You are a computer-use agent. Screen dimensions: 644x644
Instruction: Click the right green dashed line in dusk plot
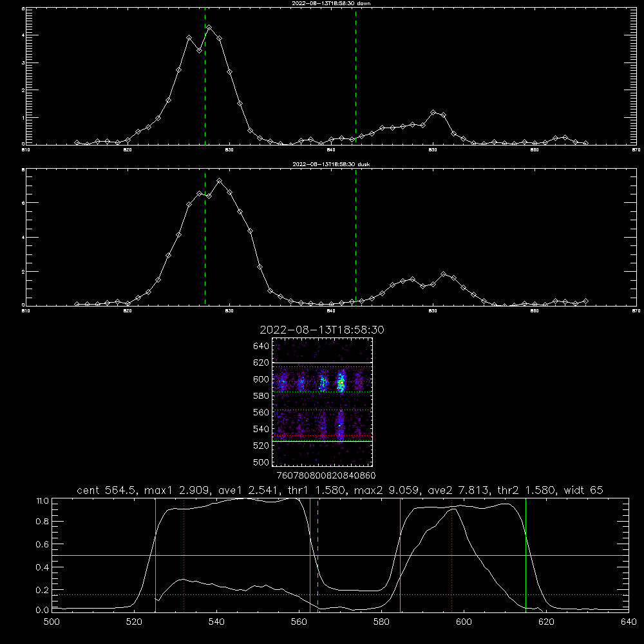coord(355,238)
